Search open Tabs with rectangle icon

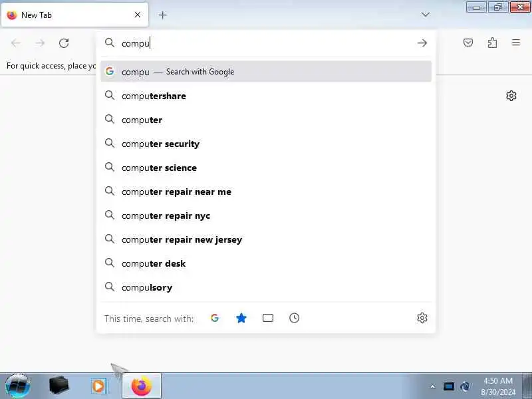coord(268,319)
